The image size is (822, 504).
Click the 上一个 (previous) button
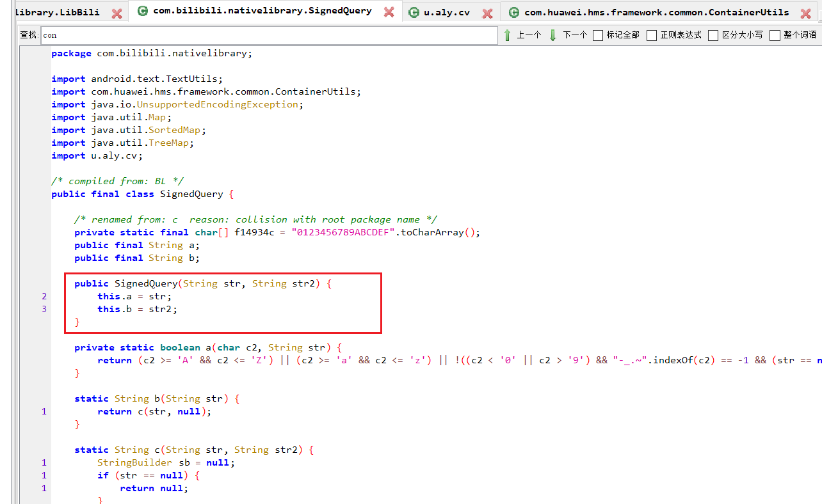click(529, 35)
